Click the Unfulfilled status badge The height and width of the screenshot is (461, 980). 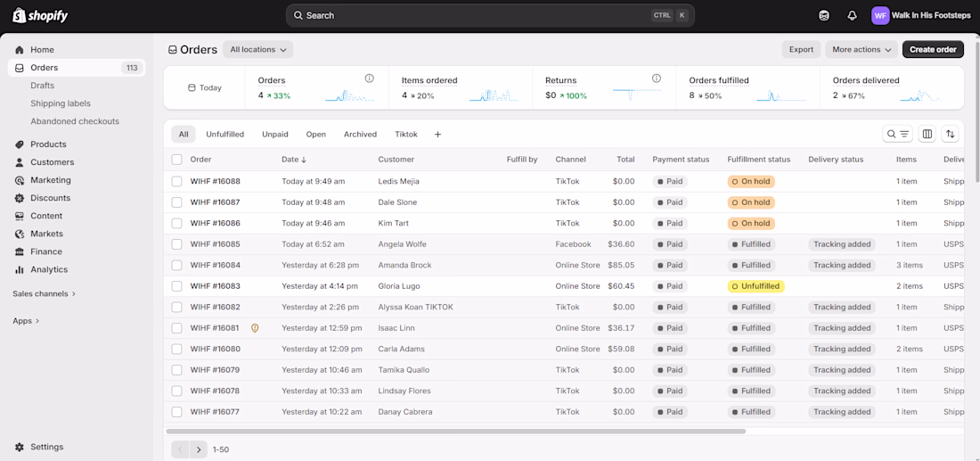(755, 286)
